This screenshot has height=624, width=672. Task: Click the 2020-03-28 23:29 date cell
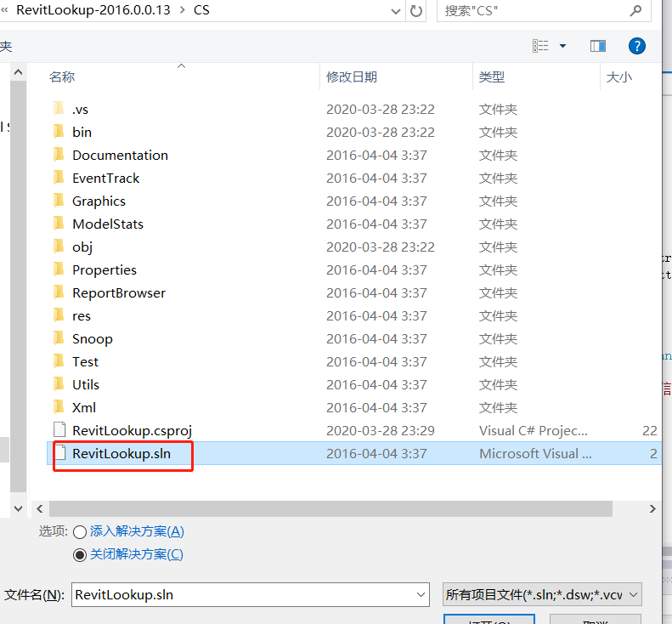(x=380, y=430)
